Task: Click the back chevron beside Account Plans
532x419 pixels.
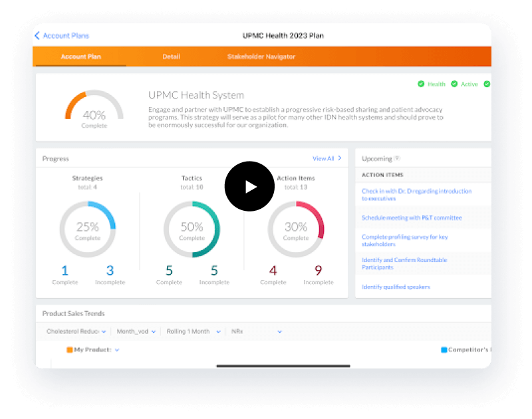Action: [x=37, y=36]
